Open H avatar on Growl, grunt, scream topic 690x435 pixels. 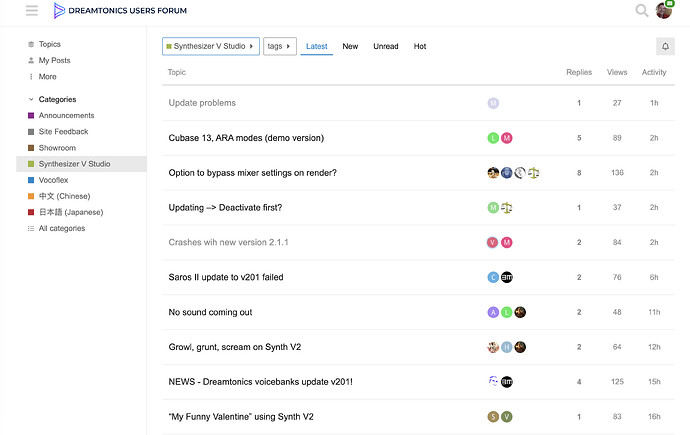coord(506,347)
